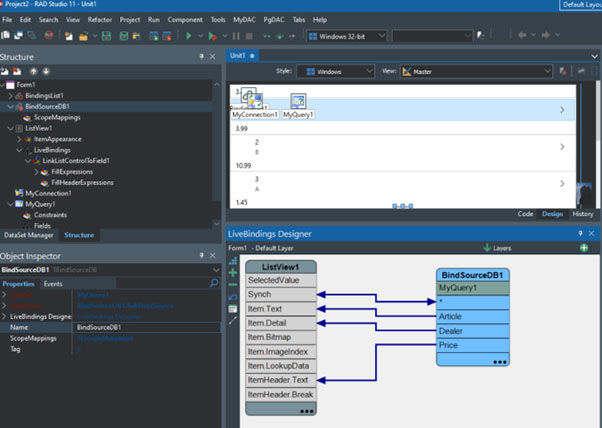Screen dimensions: 602x428
Task: Click the globe web browser toolbar icon
Action: (49, 36)
